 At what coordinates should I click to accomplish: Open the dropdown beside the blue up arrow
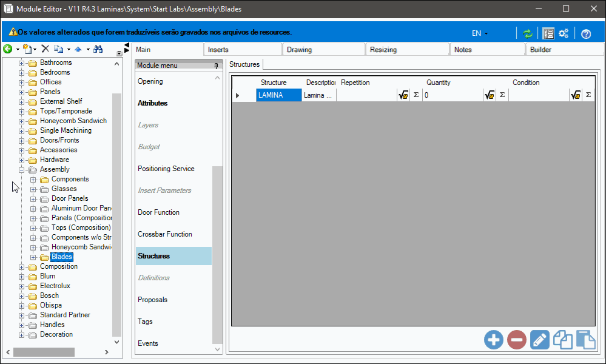point(88,50)
